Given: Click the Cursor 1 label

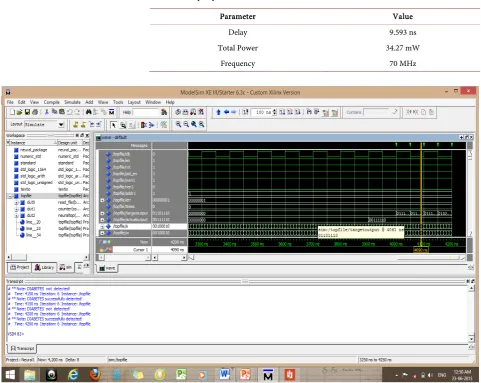Looking at the screenshot, I should click(x=139, y=249).
